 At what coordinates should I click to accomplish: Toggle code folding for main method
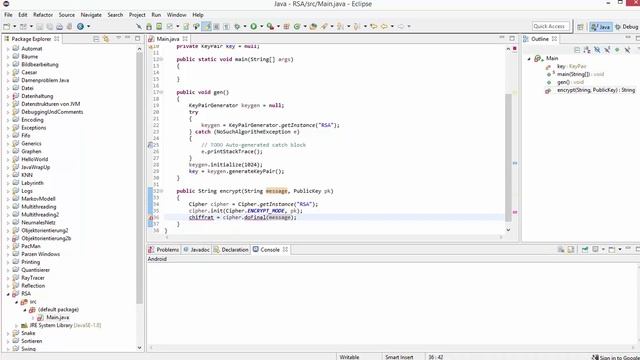point(162,60)
